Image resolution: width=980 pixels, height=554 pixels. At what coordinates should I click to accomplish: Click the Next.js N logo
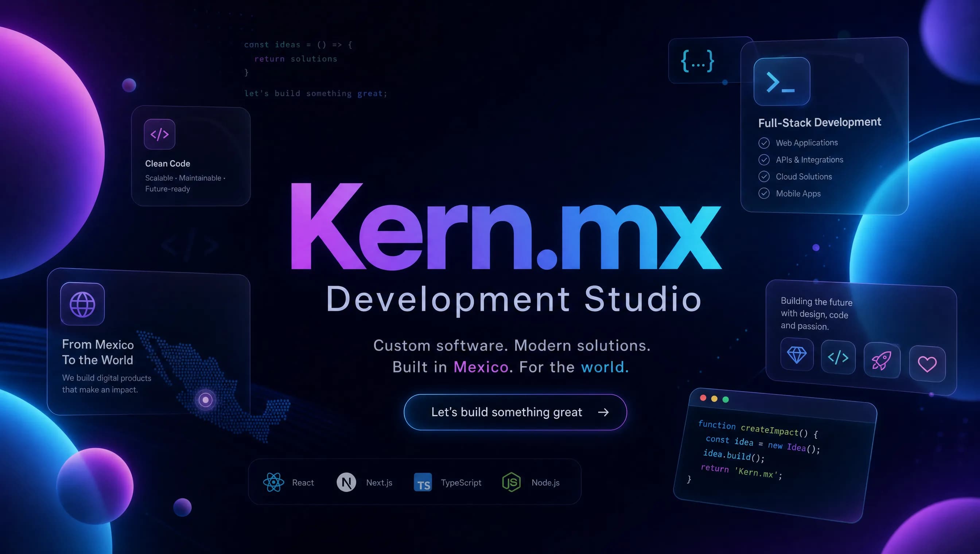[x=346, y=483]
